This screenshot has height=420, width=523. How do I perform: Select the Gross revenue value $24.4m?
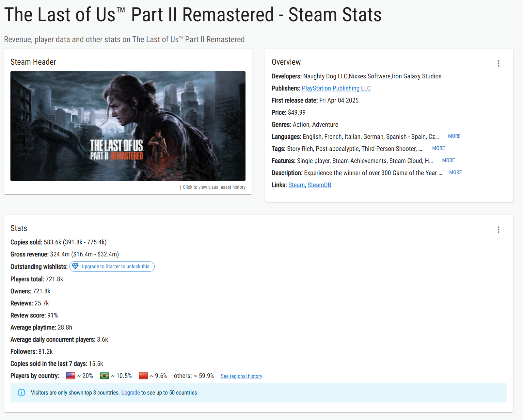[x=60, y=254]
